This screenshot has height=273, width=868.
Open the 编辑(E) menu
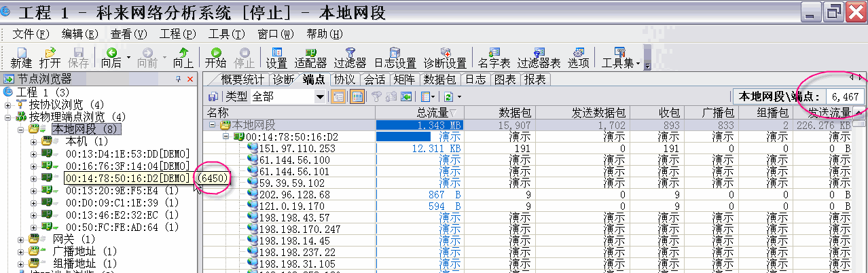click(80, 34)
